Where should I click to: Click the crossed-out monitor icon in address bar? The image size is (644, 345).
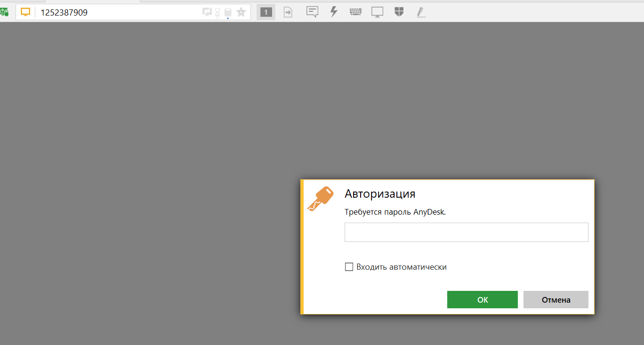pyautogui.click(x=207, y=12)
